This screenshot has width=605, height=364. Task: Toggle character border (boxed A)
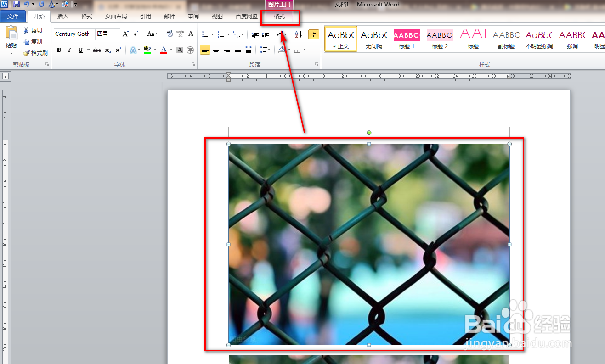point(191,34)
